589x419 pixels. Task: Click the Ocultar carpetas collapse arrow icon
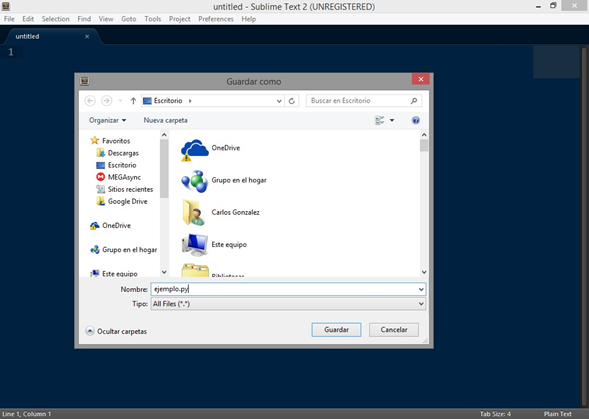90,331
